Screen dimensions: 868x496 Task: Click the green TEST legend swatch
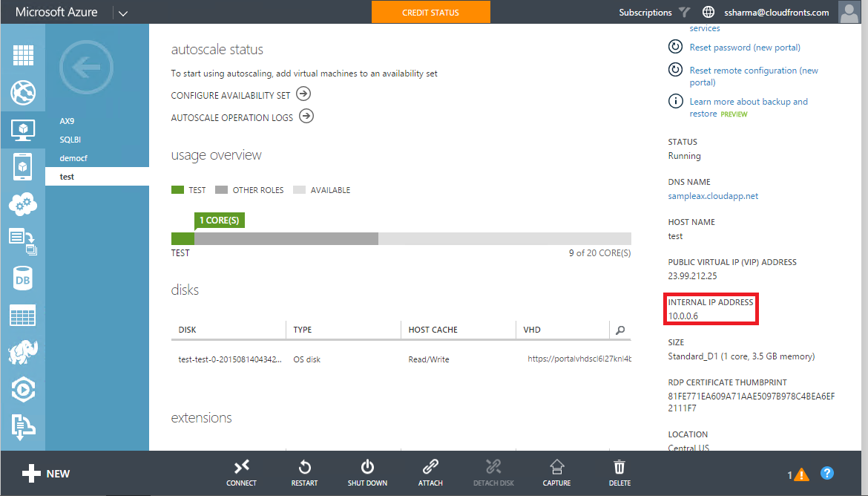click(x=177, y=190)
